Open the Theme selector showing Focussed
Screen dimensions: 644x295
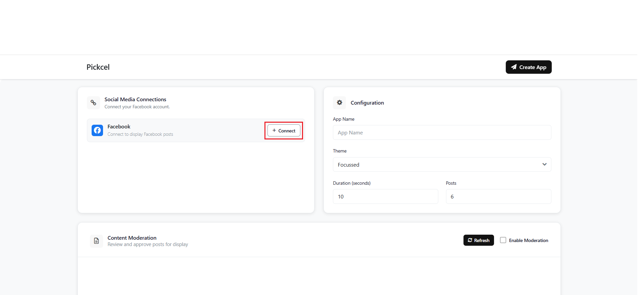(436, 165)
